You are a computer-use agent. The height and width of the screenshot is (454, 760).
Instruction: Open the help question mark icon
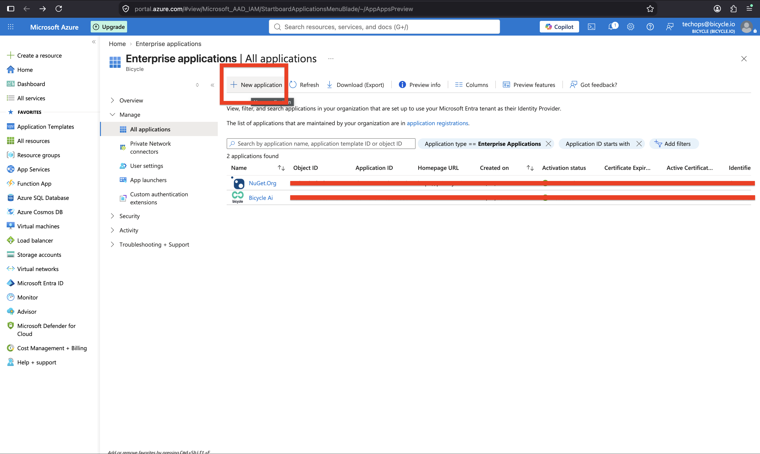coord(650,27)
